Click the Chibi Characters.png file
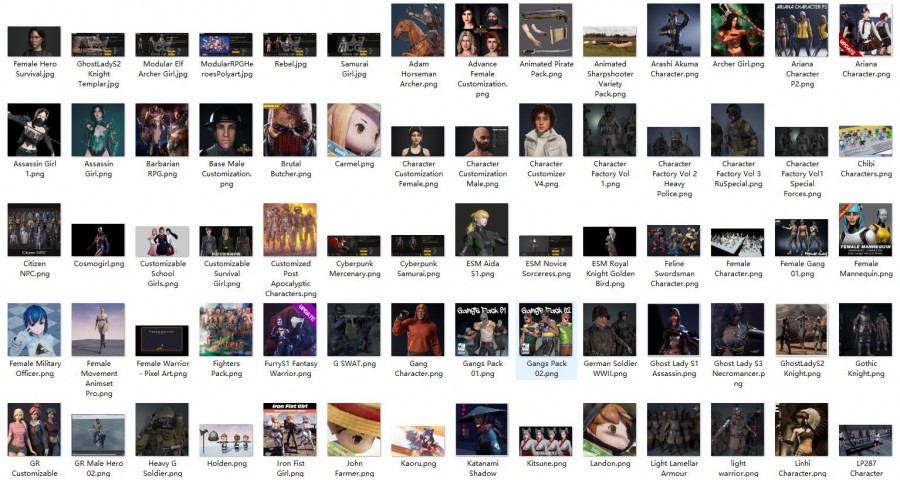Image resolution: width=900 pixels, height=480 pixels. tap(866, 141)
